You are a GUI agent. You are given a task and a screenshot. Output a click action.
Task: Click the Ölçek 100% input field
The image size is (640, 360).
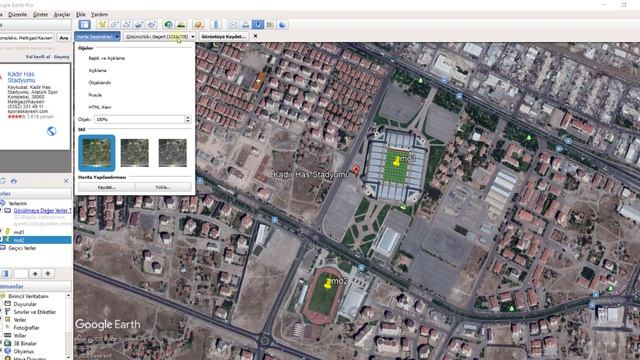pos(140,119)
